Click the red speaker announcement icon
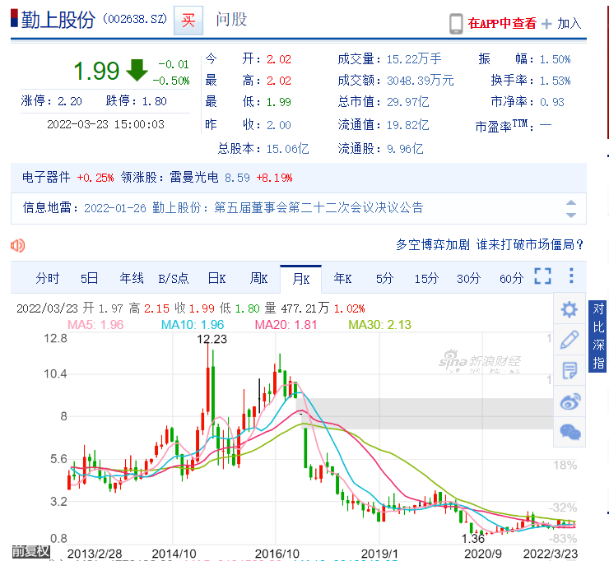 18,245
